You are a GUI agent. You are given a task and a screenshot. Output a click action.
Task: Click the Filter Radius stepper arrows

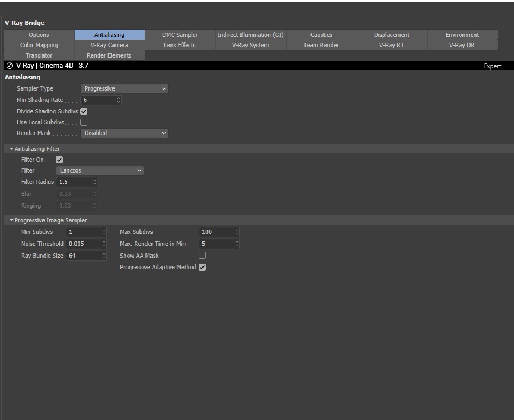pos(94,182)
